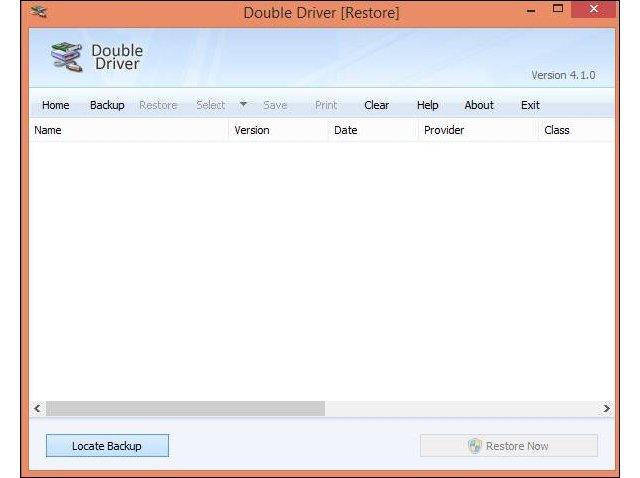This screenshot has width=640, height=478.
Task: Click the Select menu item
Action: pos(211,105)
